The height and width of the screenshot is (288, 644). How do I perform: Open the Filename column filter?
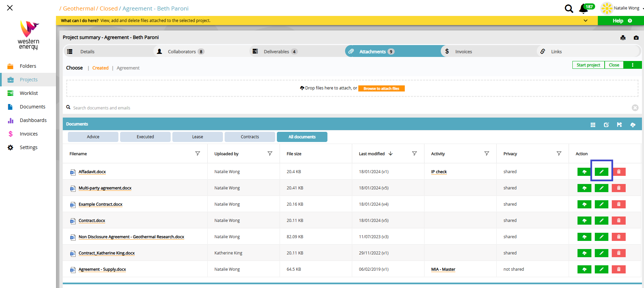[197, 153]
